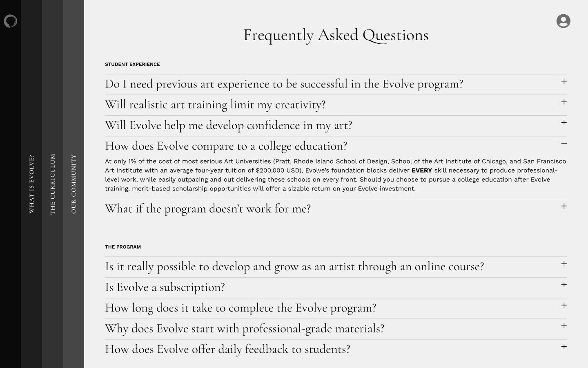Open the What Is Evolve? vertical panel
The width and height of the screenshot is (588, 368).
tap(31, 184)
